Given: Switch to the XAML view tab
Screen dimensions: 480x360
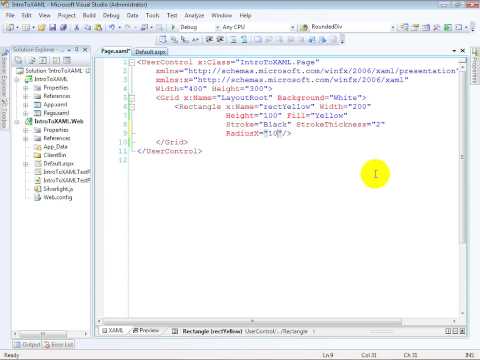Looking at the screenshot, I should (113, 331).
